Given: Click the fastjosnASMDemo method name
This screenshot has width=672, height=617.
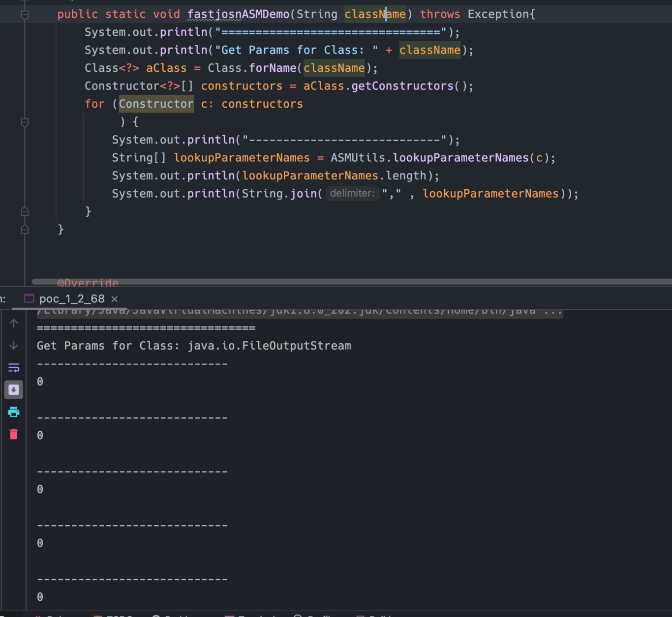Looking at the screenshot, I should point(238,14).
